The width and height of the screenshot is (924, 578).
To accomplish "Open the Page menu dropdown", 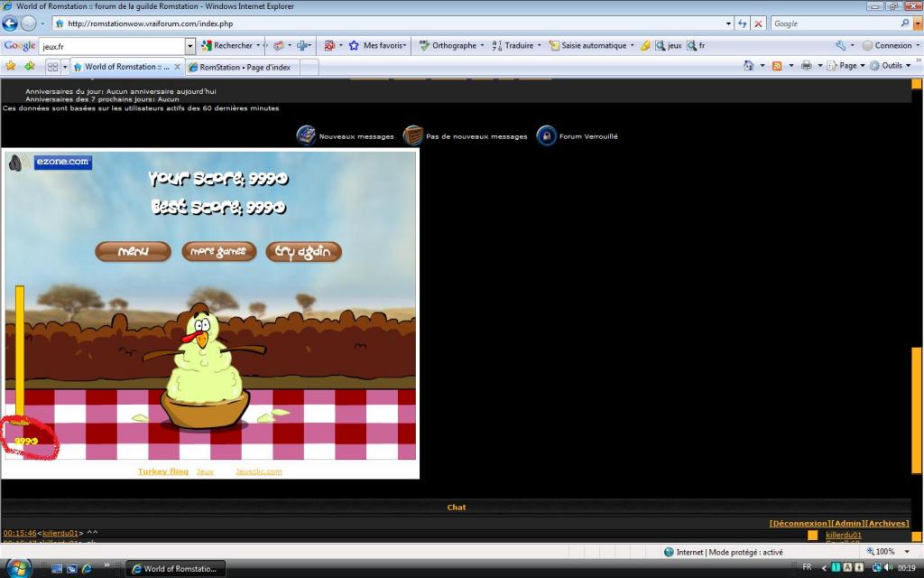I will 845,65.
